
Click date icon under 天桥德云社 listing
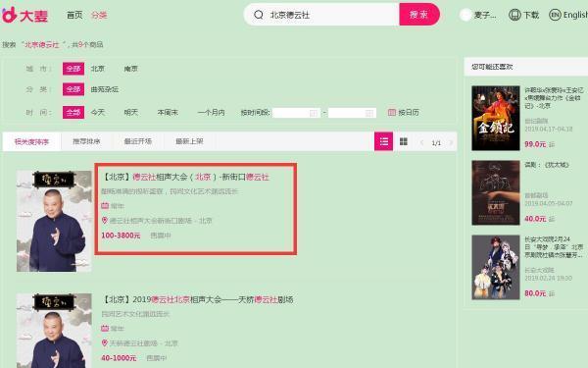click(105, 329)
